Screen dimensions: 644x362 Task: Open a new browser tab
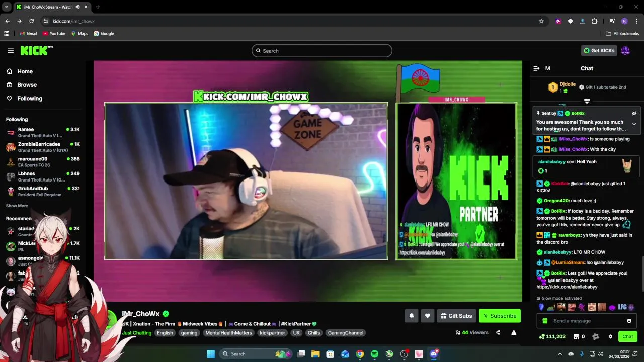98,7
